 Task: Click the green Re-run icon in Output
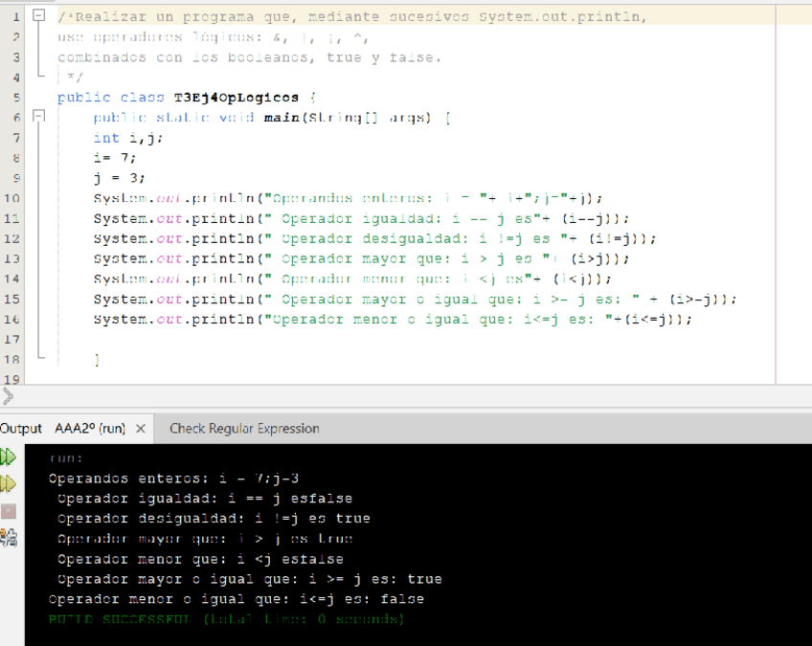point(9,457)
